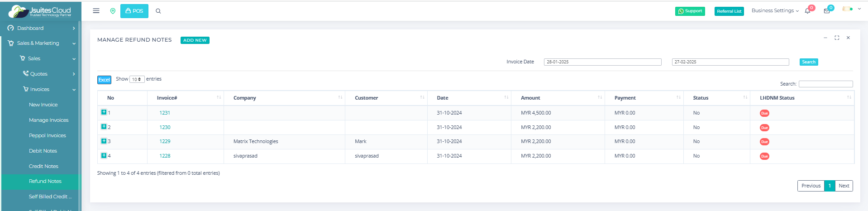The width and height of the screenshot is (868, 211).
Task: Click the green location pin icon
Action: pos(113,11)
